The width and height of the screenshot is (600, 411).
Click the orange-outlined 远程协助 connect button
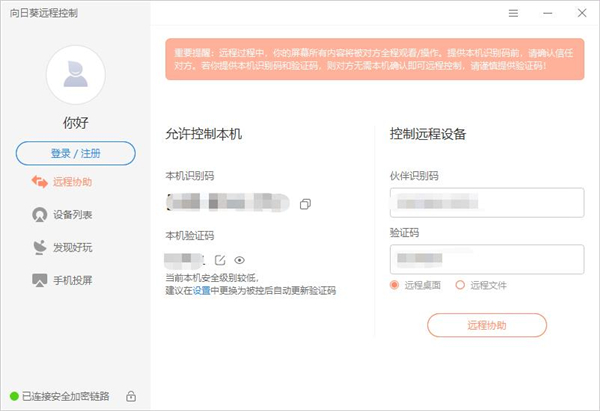[x=487, y=325]
